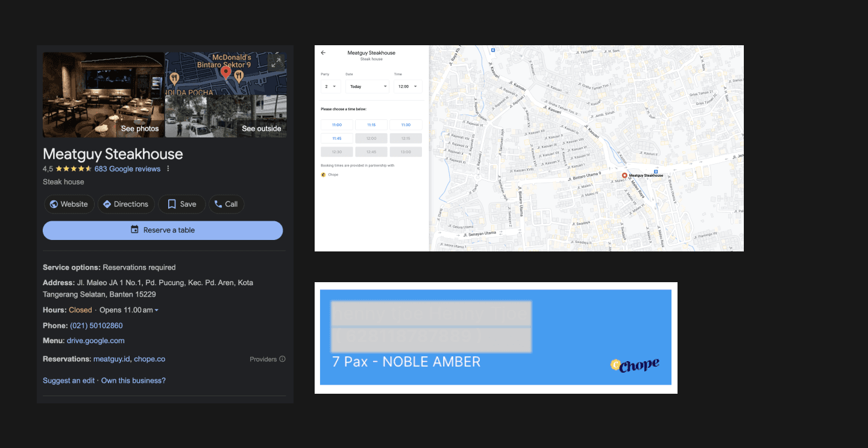Click the red Meatguy Steakhouse map pin

tap(624, 175)
